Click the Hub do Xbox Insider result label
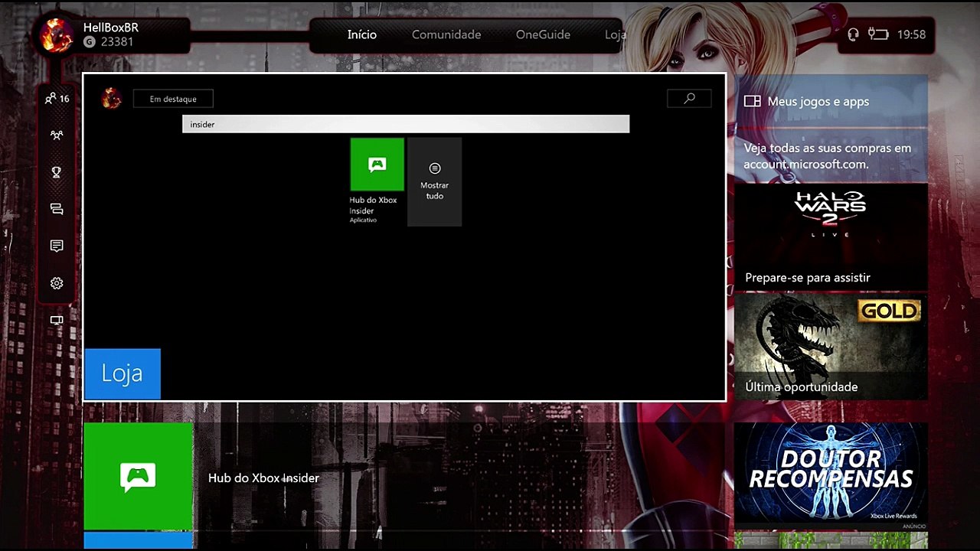Viewport: 980px width, 551px height. tap(373, 205)
